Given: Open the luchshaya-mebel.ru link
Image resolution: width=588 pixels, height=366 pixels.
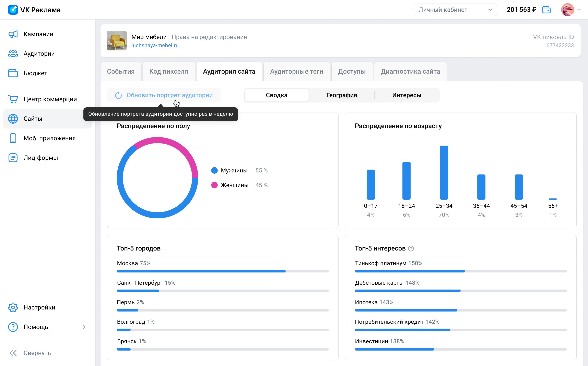Looking at the screenshot, I should pyautogui.click(x=155, y=46).
